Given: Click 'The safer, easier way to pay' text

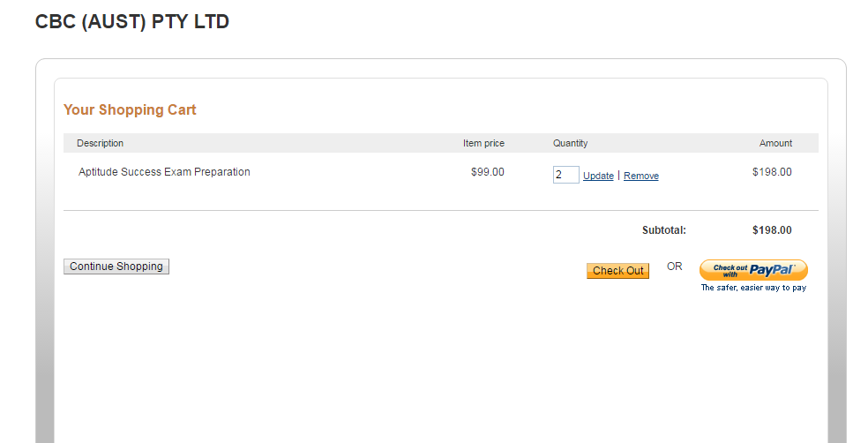Looking at the screenshot, I should (x=753, y=288).
